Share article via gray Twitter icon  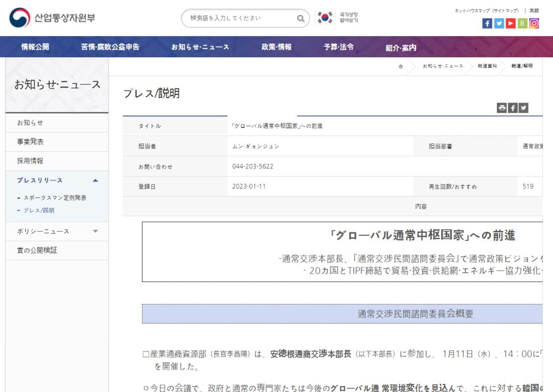[523, 108]
